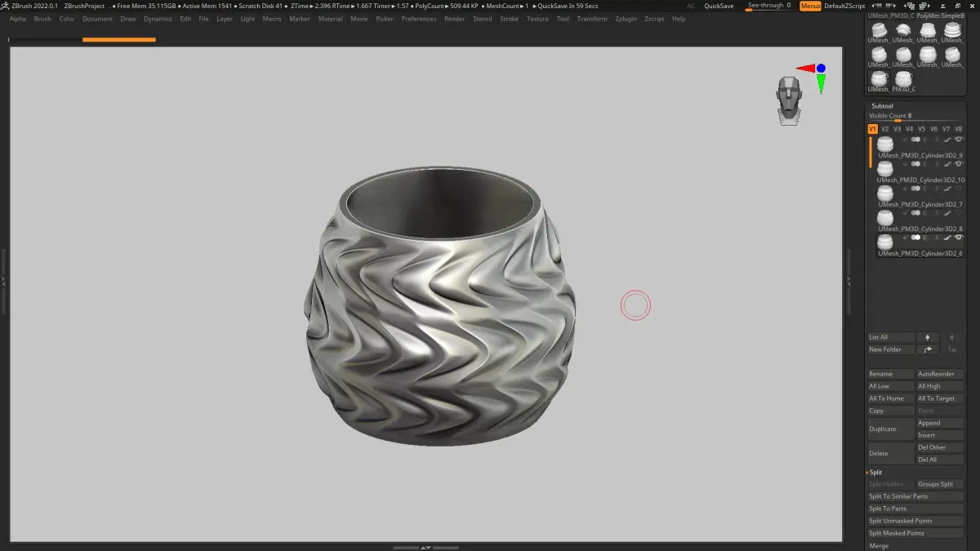The width and height of the screenshot is (980, 551).
Task: Activate the V2 visibility set
Action: tap(884, 129)
